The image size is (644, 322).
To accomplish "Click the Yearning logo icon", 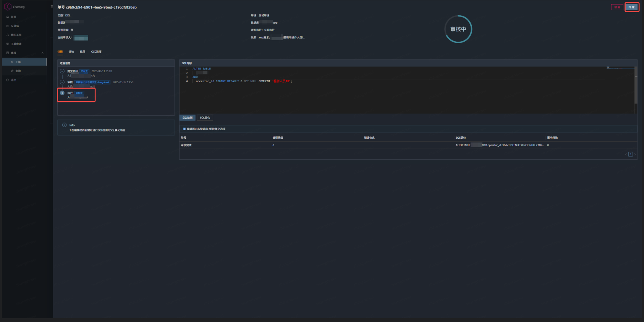I will tap(8, 6).
